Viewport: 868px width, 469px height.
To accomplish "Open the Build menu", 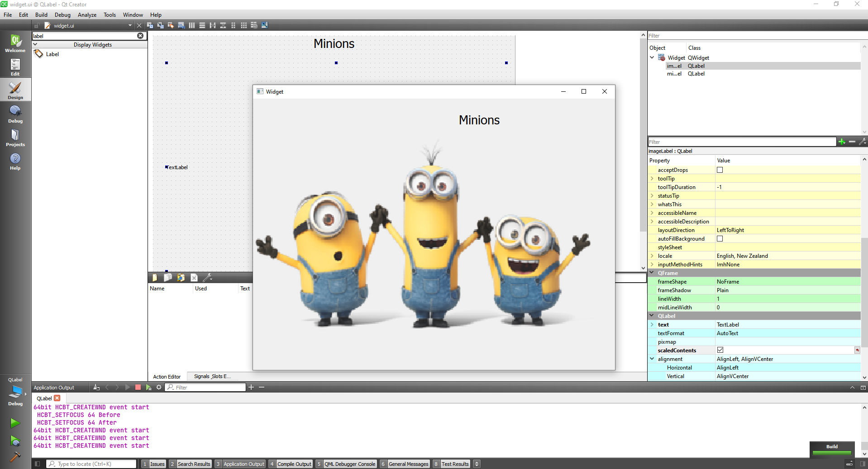I will [41, 15].
